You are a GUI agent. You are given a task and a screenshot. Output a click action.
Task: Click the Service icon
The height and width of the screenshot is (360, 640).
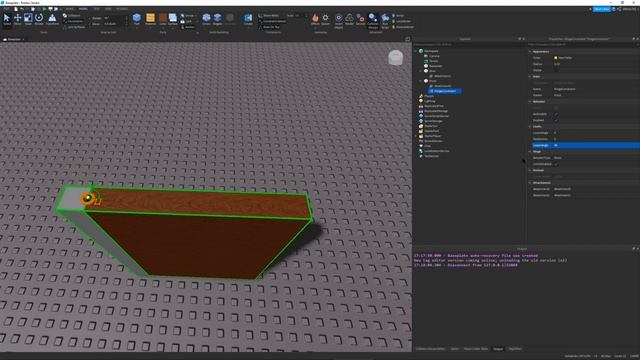tap(360, 19)
